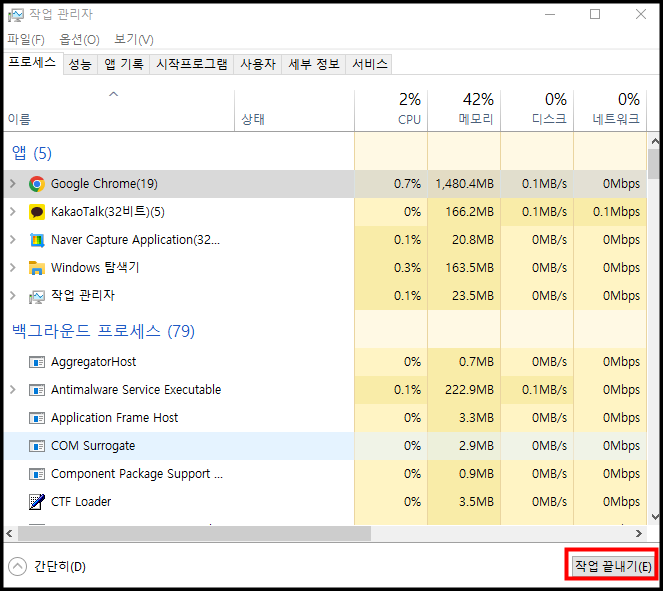Click the Task Manager title bar icon

tap(16, 15)
